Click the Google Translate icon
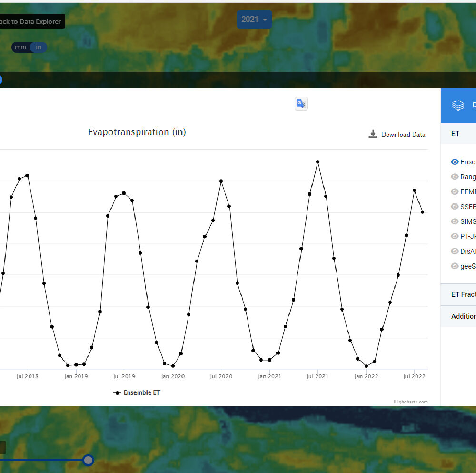 [301, 103]
